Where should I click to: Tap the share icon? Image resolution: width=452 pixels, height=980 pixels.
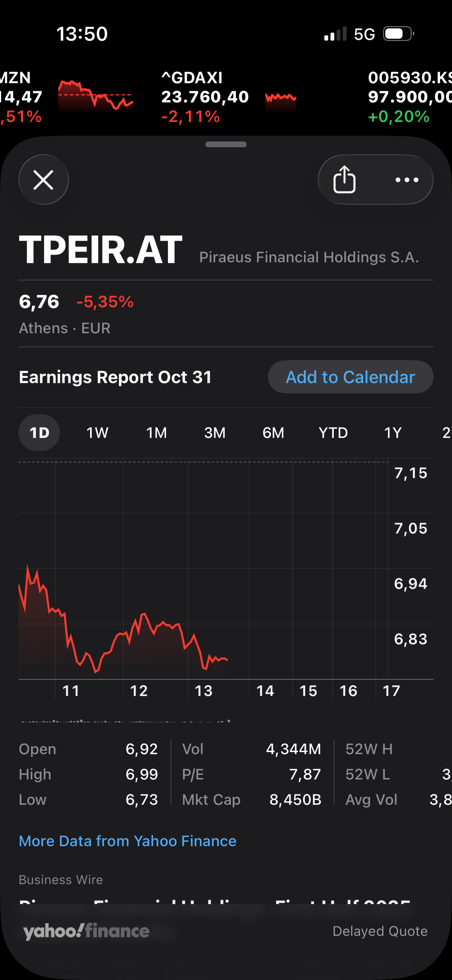[344, 180]
